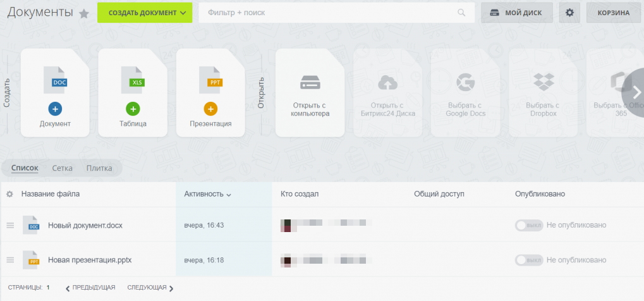Open Новая презентация.pptx
This screenshot has height=301, width=644.
click(x=90, y=260)
